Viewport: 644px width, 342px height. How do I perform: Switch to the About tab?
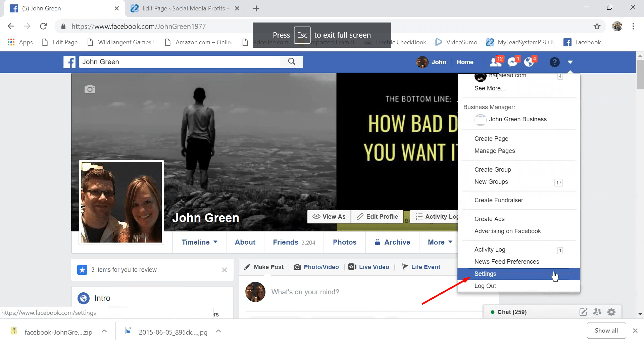(245, 242)
